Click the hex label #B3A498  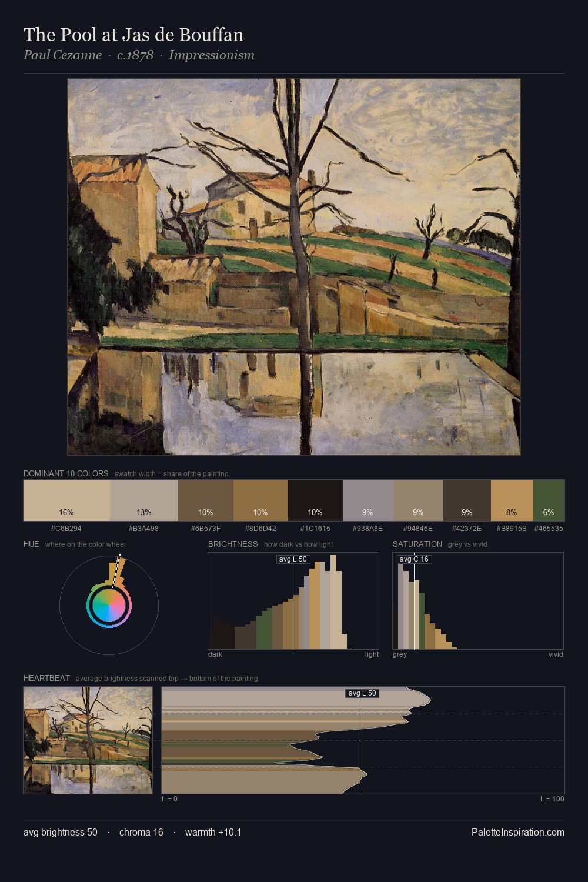(x=144, y=529)
